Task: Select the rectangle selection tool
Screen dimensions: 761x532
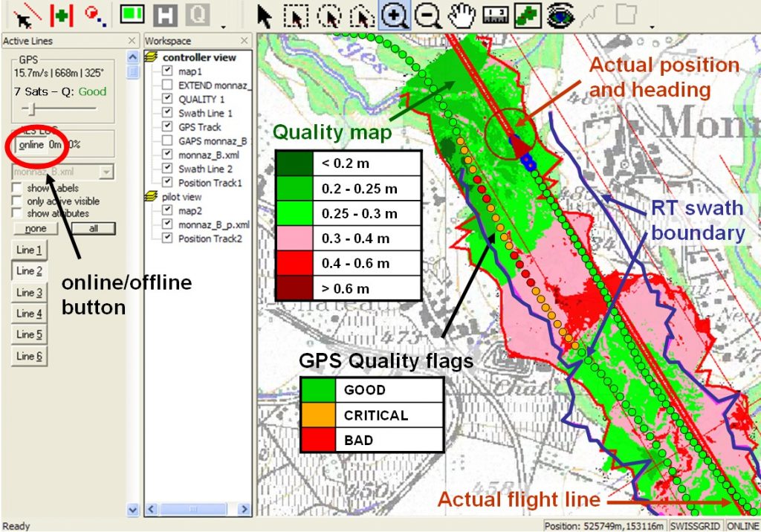Action: [x=297, y=15]
